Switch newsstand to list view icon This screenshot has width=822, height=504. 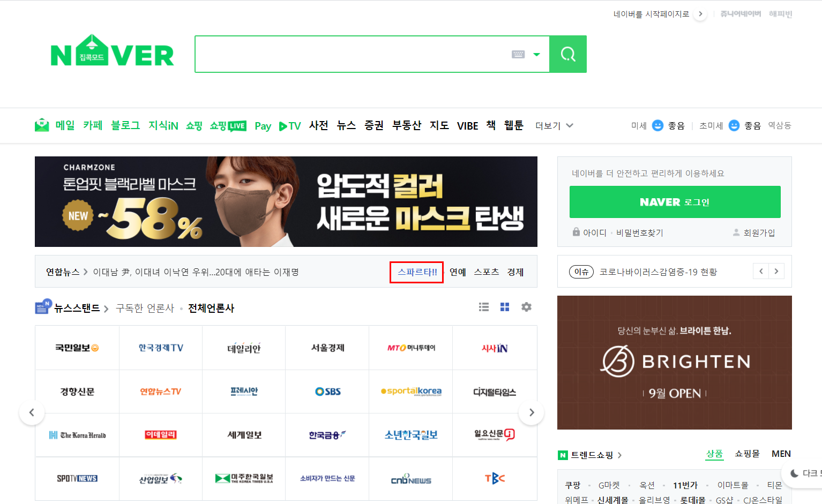pos(484,307)
